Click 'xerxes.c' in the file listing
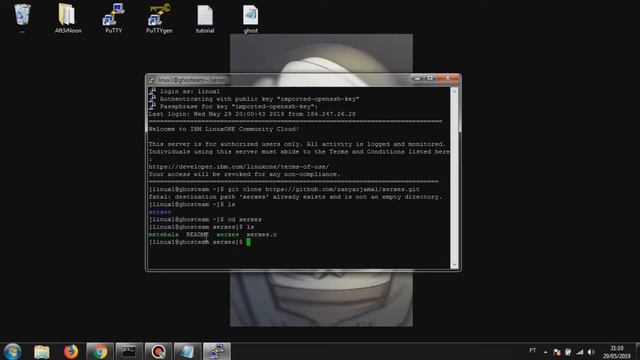 [x=261, y=235]
